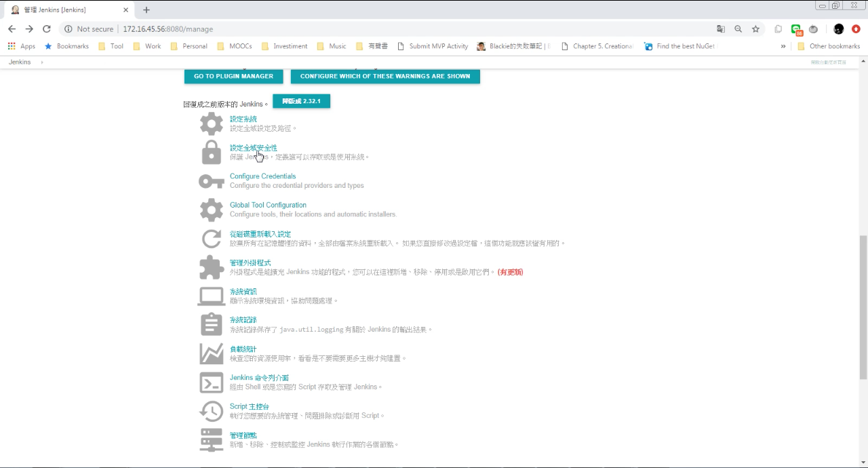Click the puzzle piece icon for 管理外掛程式
The height and width of the screenshot is (468, 868).
[x=212, y=267]
